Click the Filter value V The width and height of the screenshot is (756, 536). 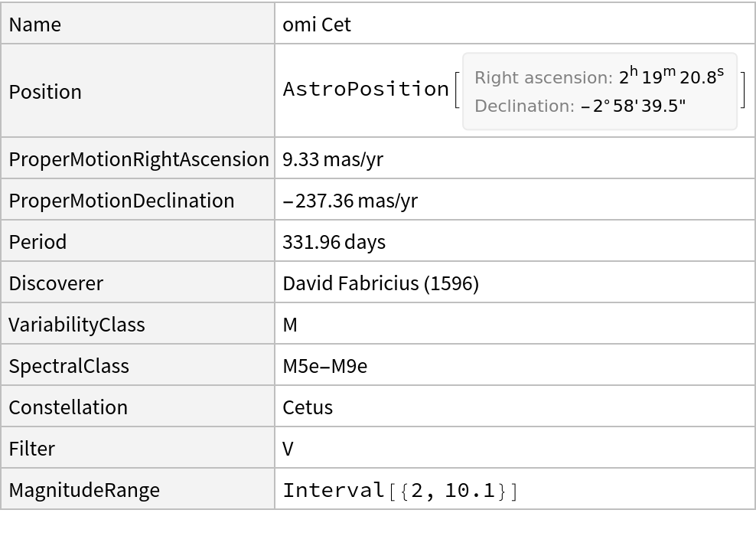pos(288,449)
